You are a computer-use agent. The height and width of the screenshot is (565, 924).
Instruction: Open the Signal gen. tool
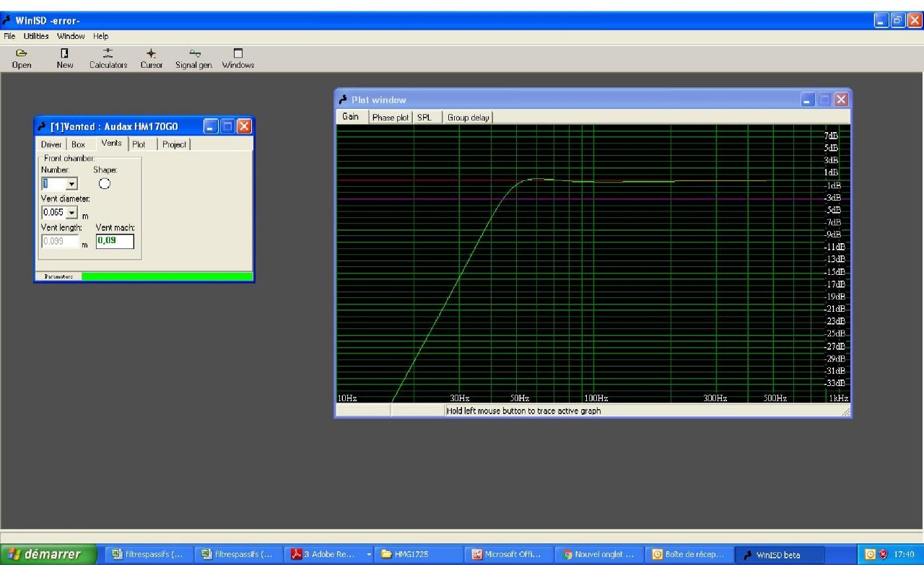coord(194,58)
